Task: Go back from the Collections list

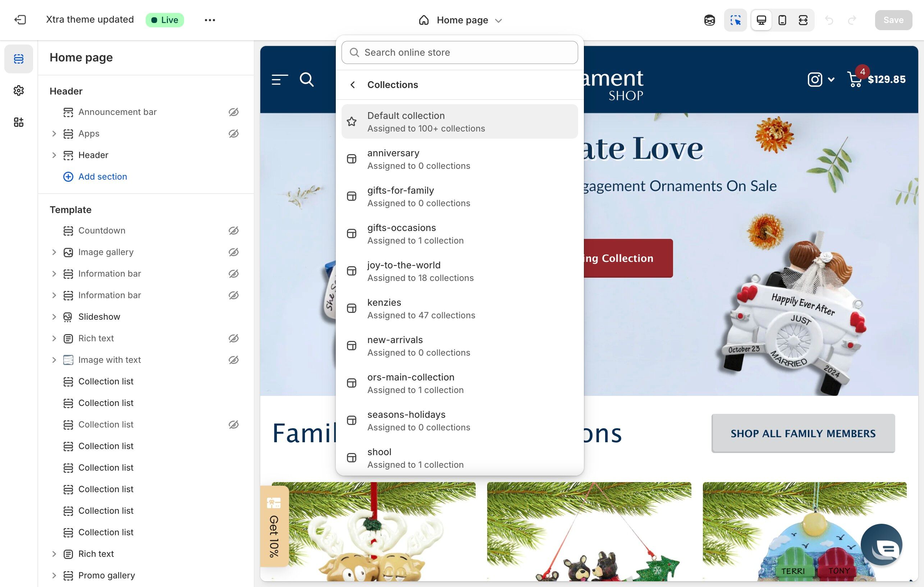Action: [353, 85]
